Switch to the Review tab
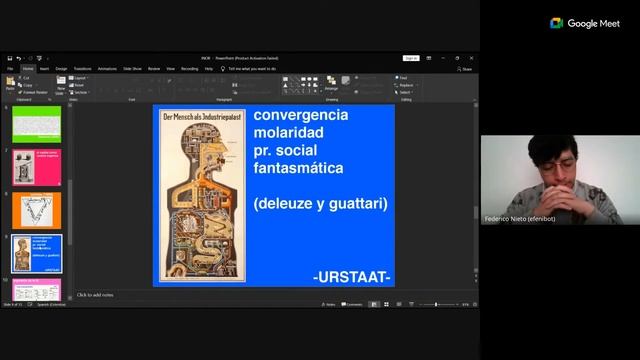 [x=154, y=69]
